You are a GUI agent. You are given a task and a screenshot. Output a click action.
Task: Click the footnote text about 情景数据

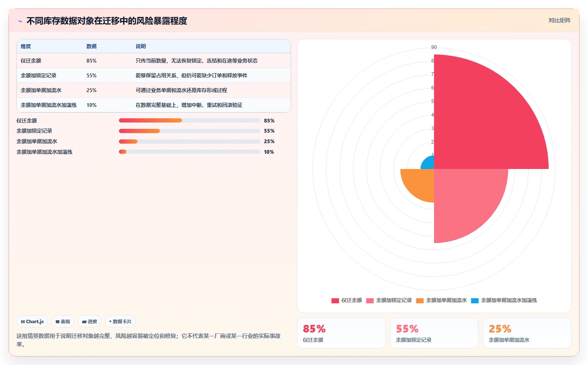point(148,340)
